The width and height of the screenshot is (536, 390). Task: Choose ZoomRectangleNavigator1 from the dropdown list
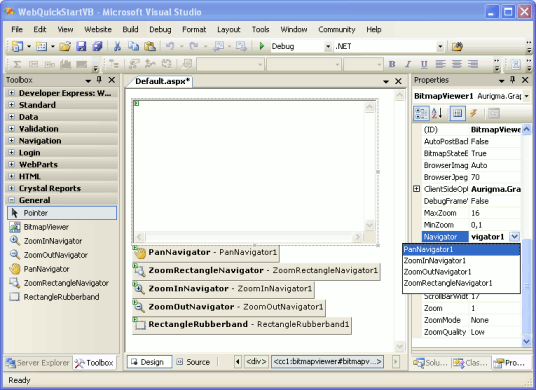click(x=461, y=283)
